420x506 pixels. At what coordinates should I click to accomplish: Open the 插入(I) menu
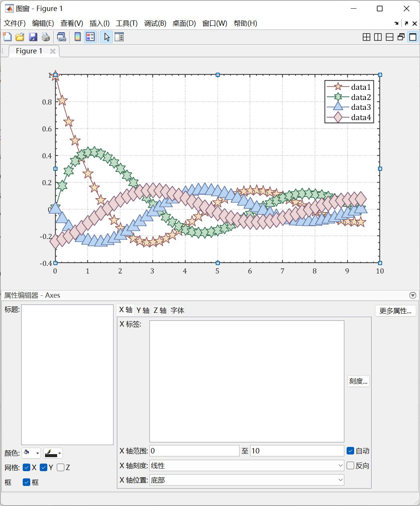[100, 23]
